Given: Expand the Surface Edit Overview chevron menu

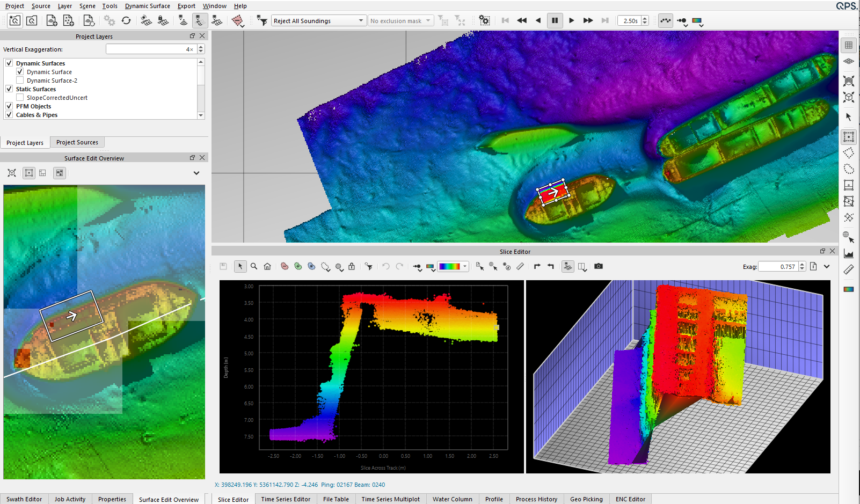Looking at the screenshot, I should [x=196, y=173].
